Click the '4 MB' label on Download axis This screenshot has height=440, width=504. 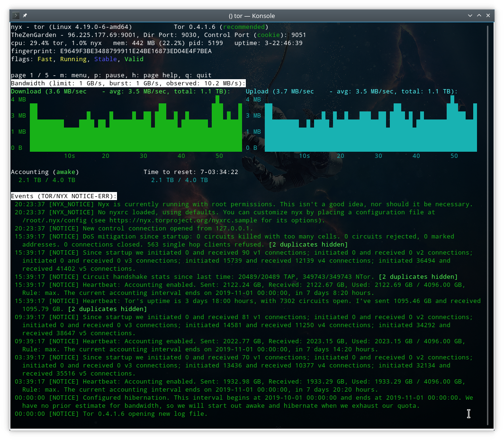(18, 100)
